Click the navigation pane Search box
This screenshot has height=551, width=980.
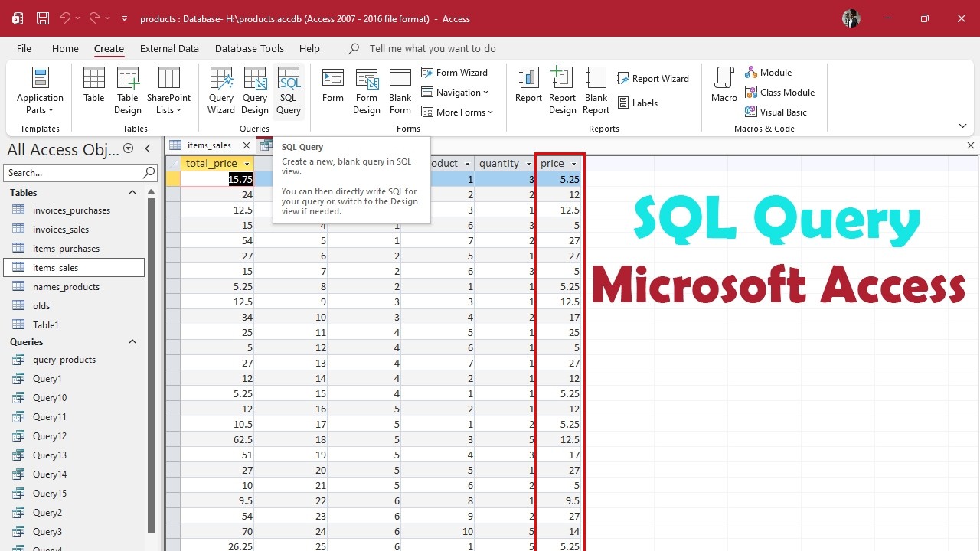click(80, 173)
